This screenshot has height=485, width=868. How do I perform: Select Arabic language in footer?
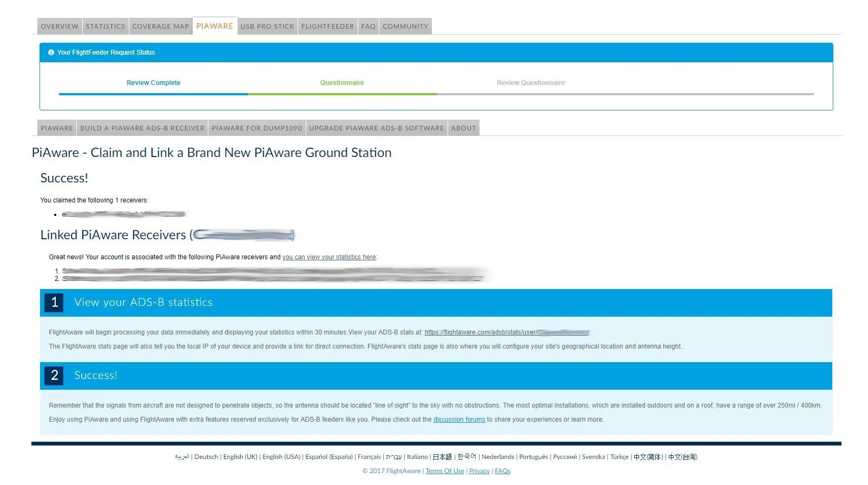point(182,457)
